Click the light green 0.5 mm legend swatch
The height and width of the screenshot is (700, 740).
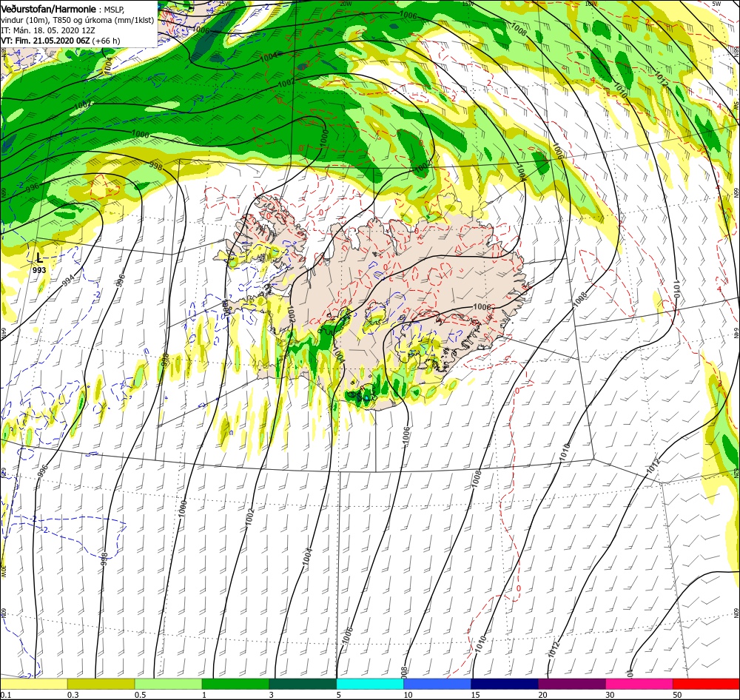click(x=168, y=684)
